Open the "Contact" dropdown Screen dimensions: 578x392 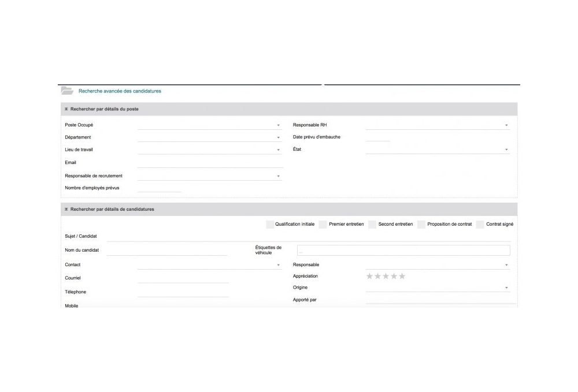click(x=278, y=264)
